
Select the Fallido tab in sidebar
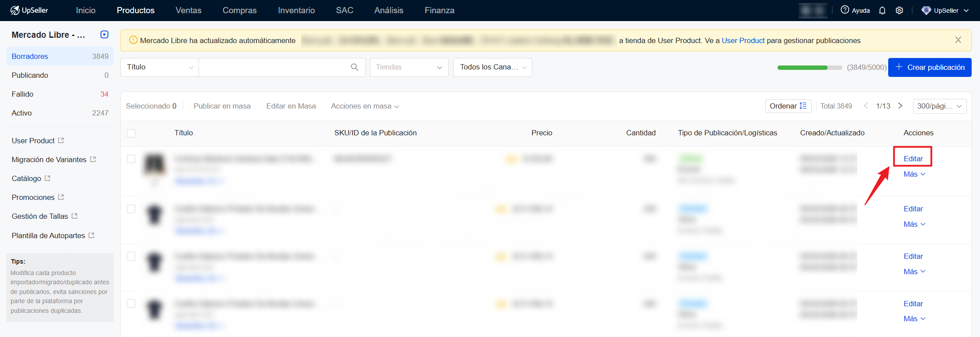(x=23, y=94)
